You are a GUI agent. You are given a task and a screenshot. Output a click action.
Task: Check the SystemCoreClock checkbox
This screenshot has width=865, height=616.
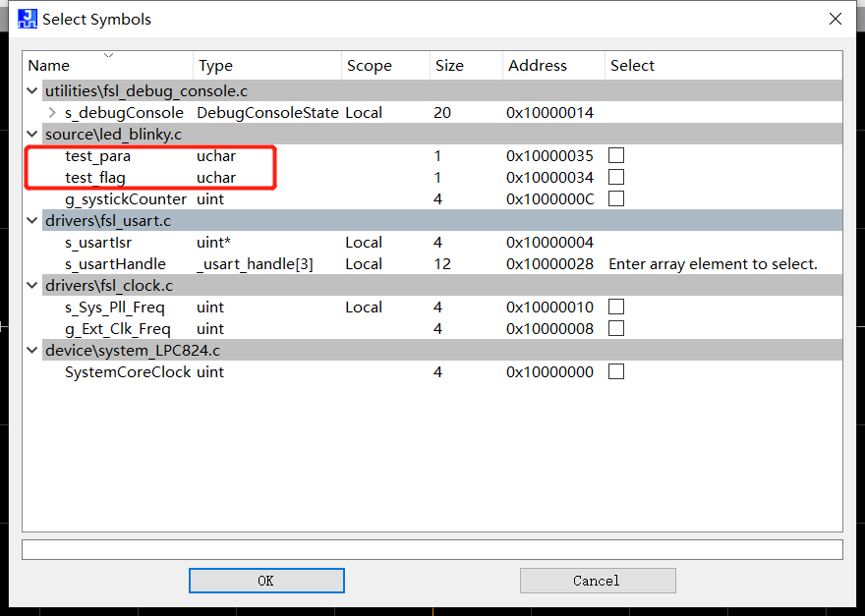tap(616, 371)
